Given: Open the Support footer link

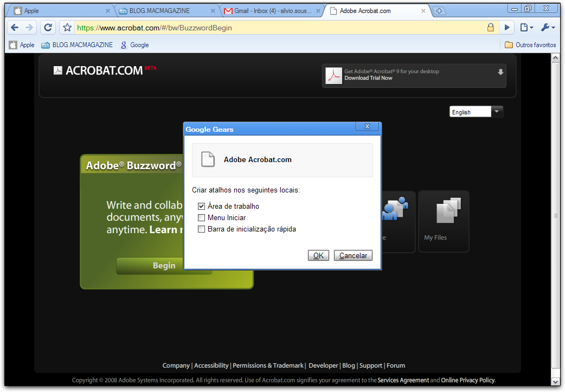Looking at the screenshot, I should coord(371,365).
